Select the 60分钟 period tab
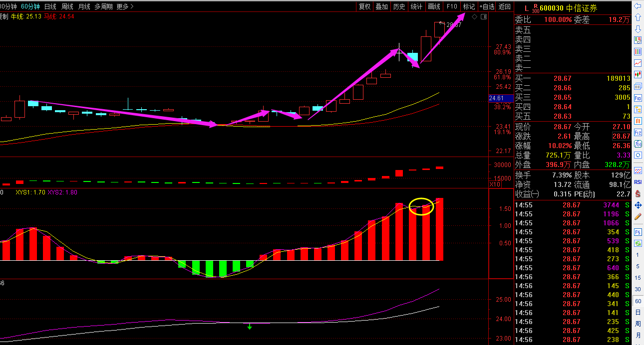 tap(30, 6)
